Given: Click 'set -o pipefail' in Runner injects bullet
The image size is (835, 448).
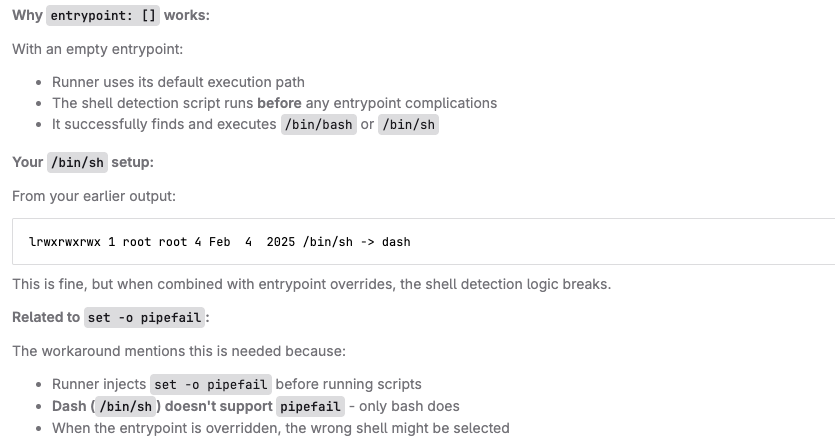Looking at the screenshot, I should pos(211,385).
